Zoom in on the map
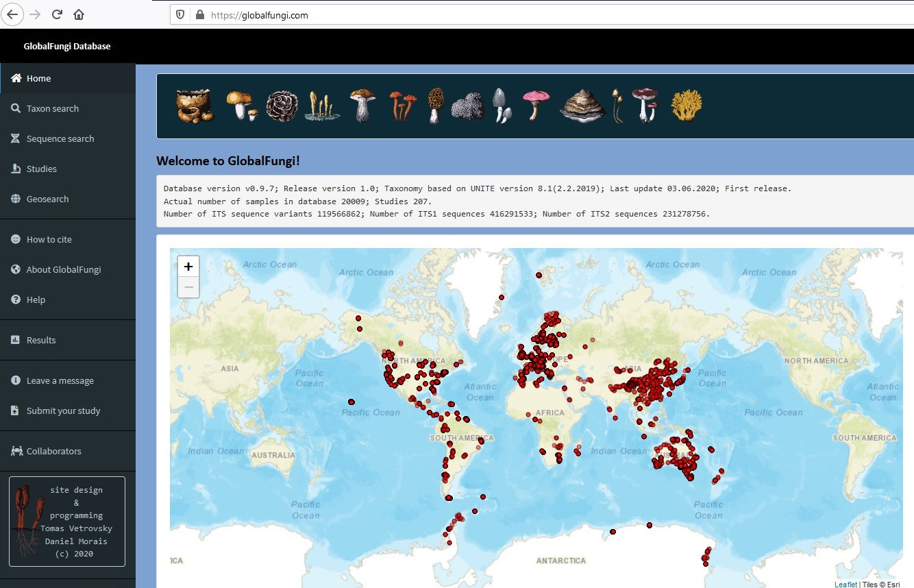 tap(188, 267)
